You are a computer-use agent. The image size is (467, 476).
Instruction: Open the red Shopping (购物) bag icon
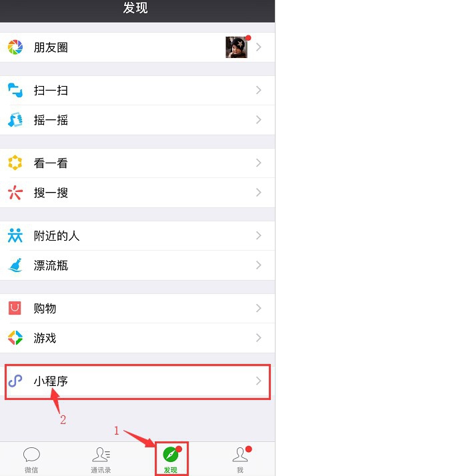tap(15, 308)
